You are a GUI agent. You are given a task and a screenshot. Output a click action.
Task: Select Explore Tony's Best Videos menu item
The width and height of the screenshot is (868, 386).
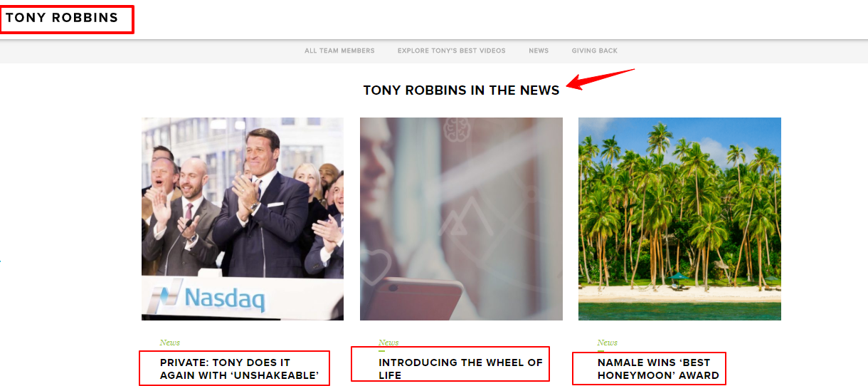coord(452,51)
